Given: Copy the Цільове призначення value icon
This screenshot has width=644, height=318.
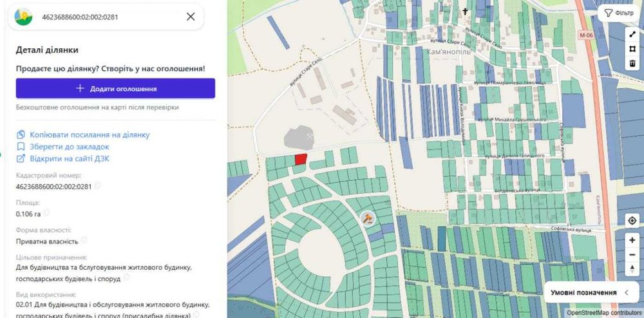Looking at the screenshot, I should point(126,278).
